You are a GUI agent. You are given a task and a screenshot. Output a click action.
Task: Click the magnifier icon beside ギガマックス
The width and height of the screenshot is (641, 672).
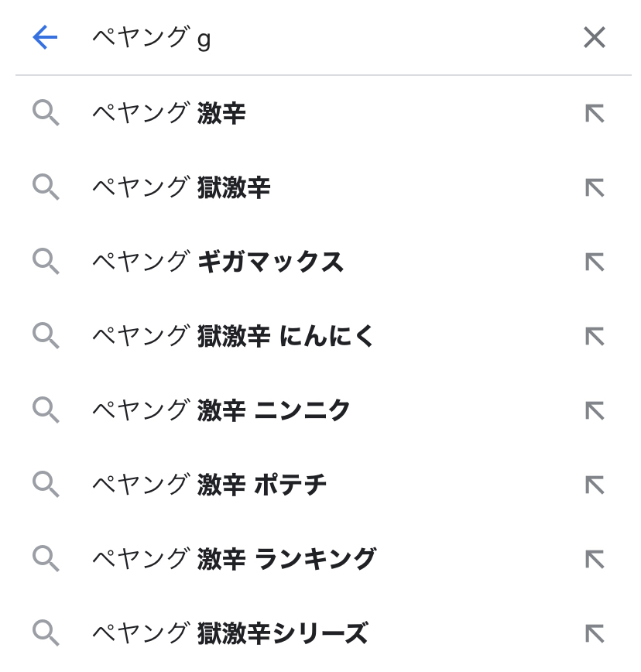pos(46,262)
